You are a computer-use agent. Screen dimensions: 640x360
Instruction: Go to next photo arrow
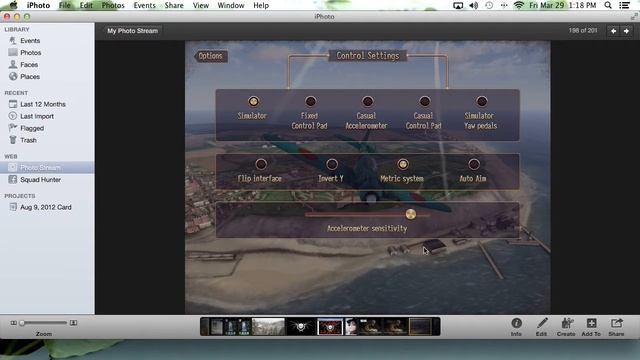coord(627,31)
